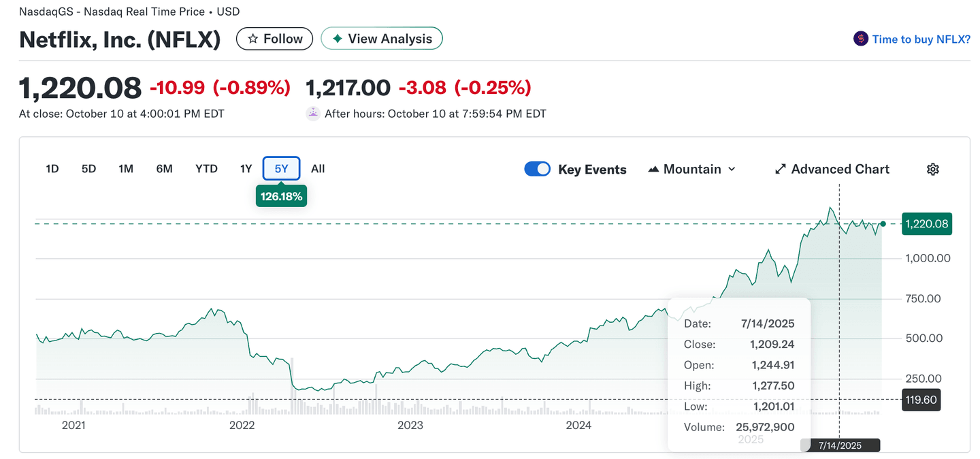
Task: Click the star icon in Follow
Action: (x=253, y=39)
